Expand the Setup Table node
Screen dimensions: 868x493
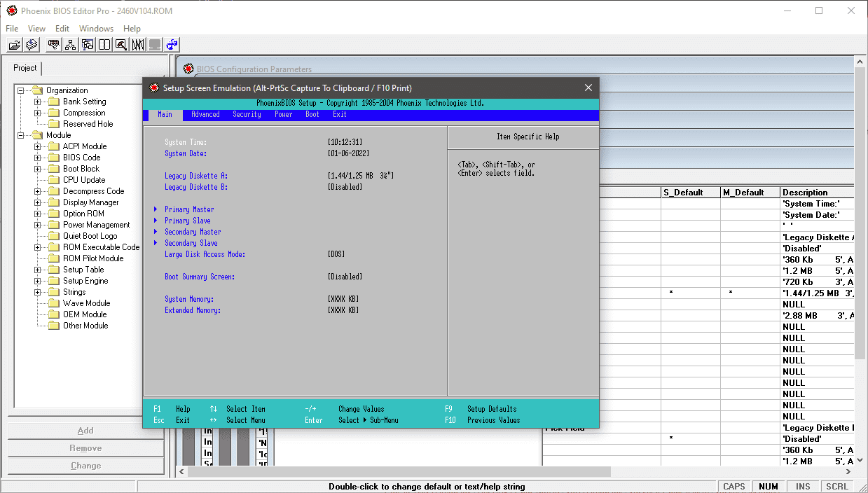click(38, 270)
